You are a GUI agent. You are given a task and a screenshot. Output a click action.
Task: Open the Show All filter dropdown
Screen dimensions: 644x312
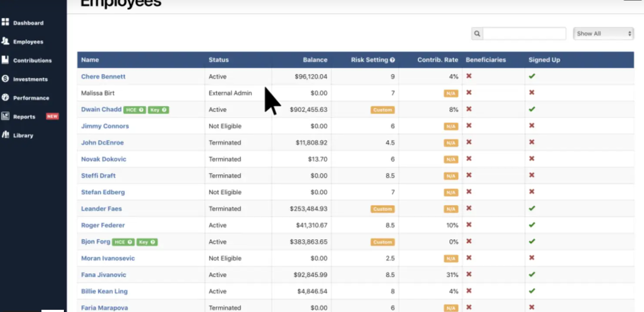click(x=603, y=33)
